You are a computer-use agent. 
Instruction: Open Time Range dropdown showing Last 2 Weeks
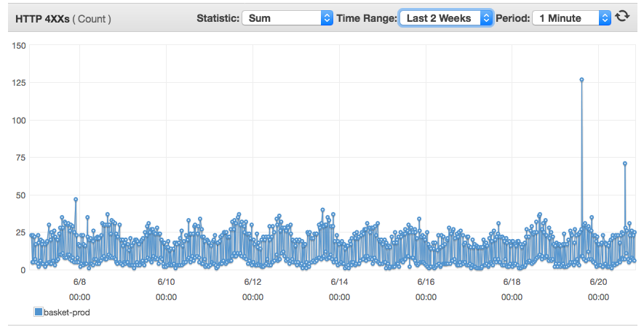click(445, 18)
